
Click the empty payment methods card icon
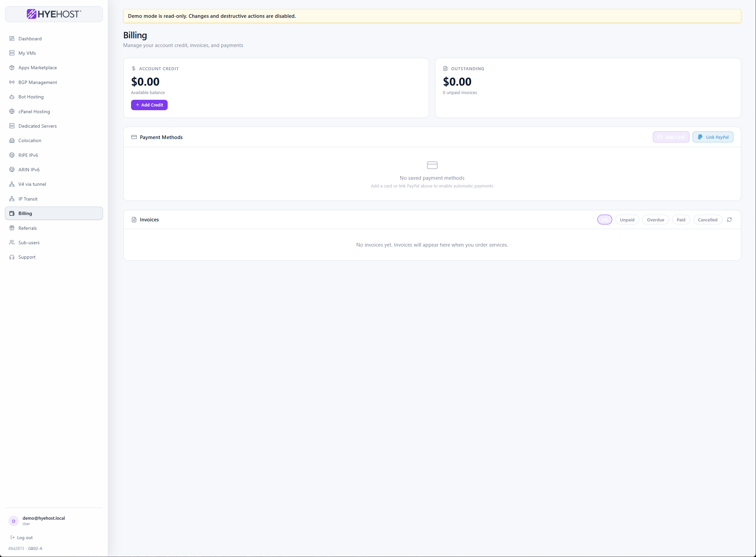pos(432,165)
